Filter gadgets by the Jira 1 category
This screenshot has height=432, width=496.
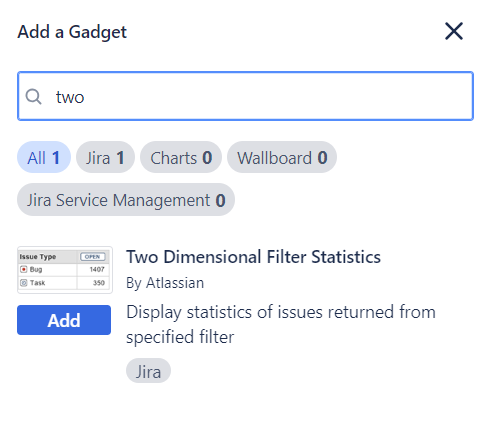click(105, 157)
